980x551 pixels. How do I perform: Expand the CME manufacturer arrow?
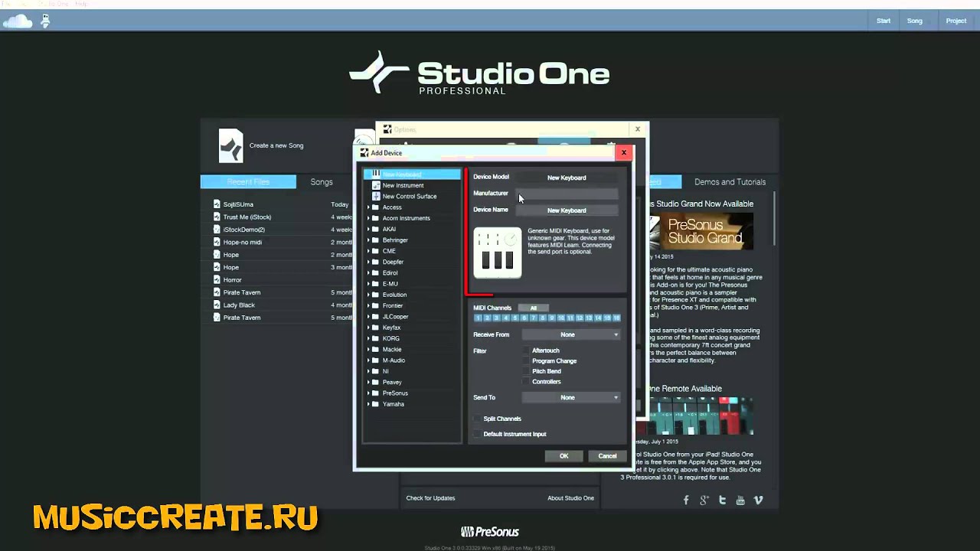[x=368, y=251]
